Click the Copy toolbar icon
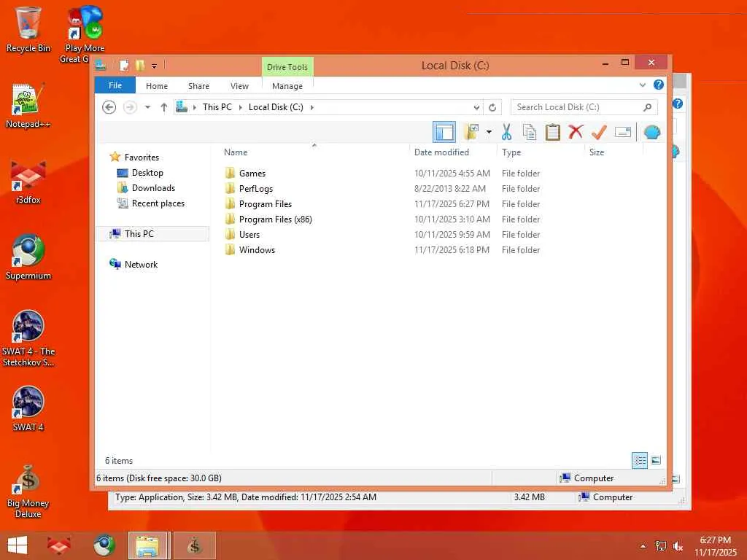 (x=530, y=132)
